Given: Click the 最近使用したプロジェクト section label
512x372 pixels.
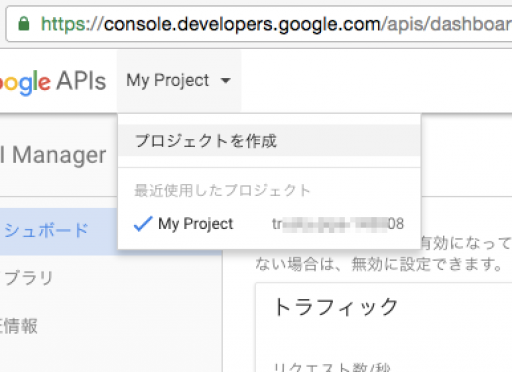Looking at the screenshot, I should pyautogui.click(x=222, y=190).
